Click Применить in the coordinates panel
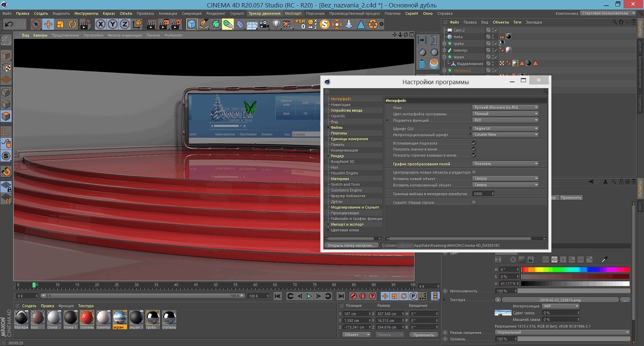644x346 pixels. [x=424, y=334]
